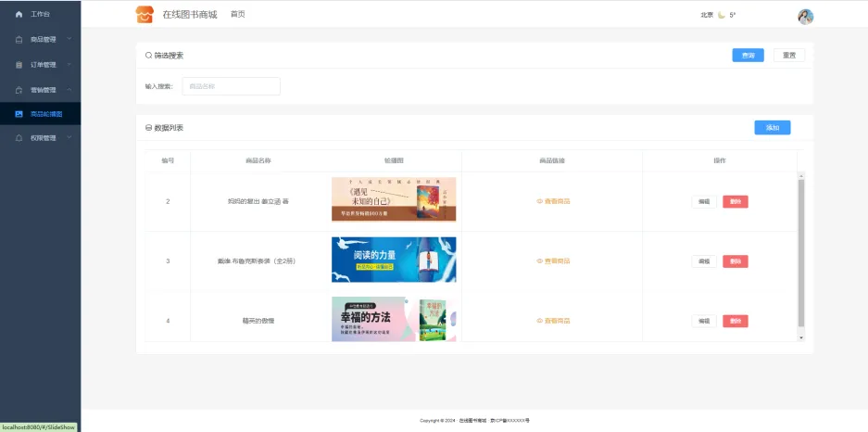Click the bell icon next to 权限管理

coord(19,138)
